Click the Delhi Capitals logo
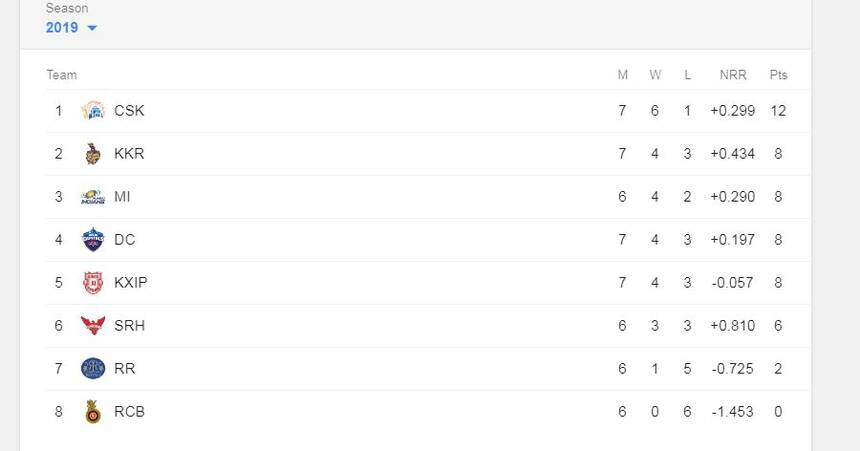 [x=93, y=240]
